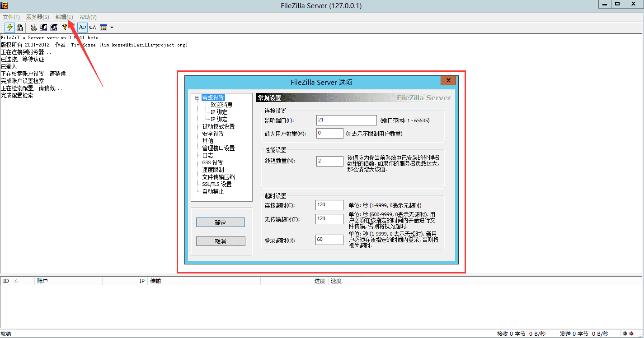The height and width of the screenshot is (338, 644).
Task: Click the 登录超时 field showing 60
Action: click(x=329, y=240)
